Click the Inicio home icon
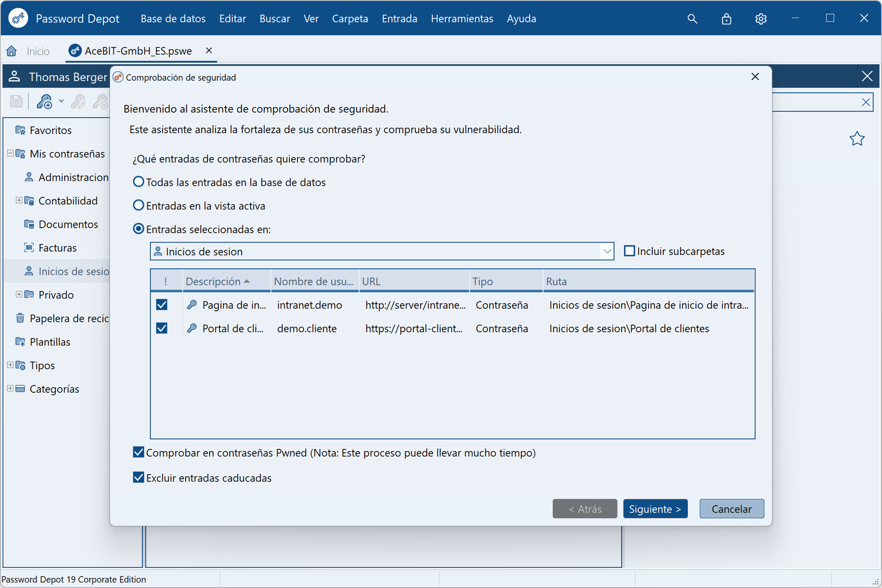Screen dimensions: 882x588 [11, 51]
